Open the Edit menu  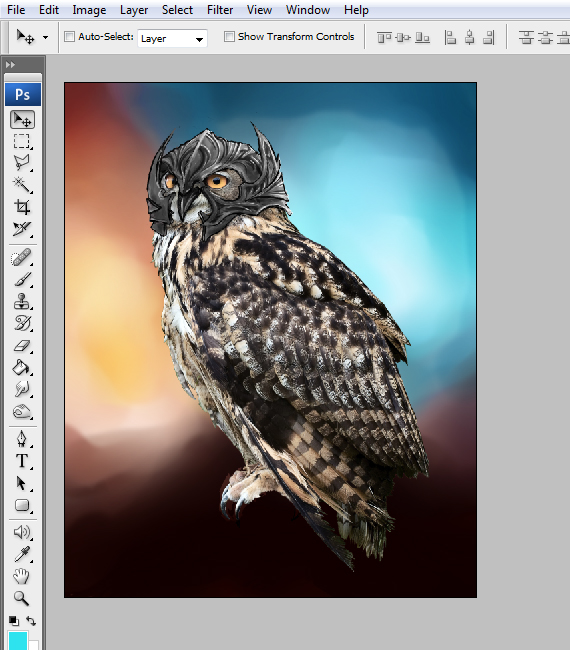pyautogui.click(x=49, y=10)
